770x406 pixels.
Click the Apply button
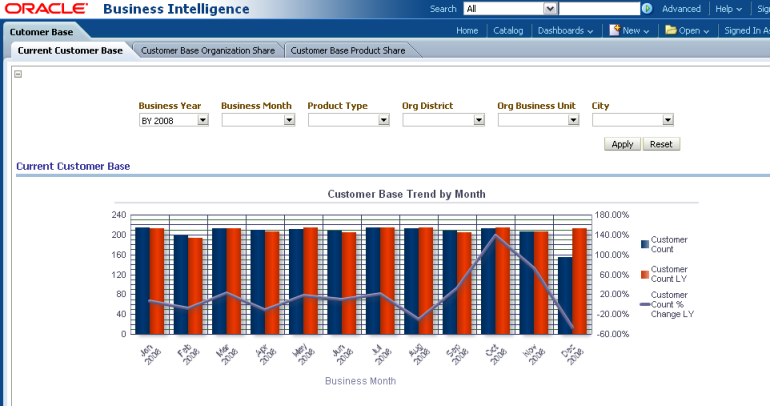622,144
